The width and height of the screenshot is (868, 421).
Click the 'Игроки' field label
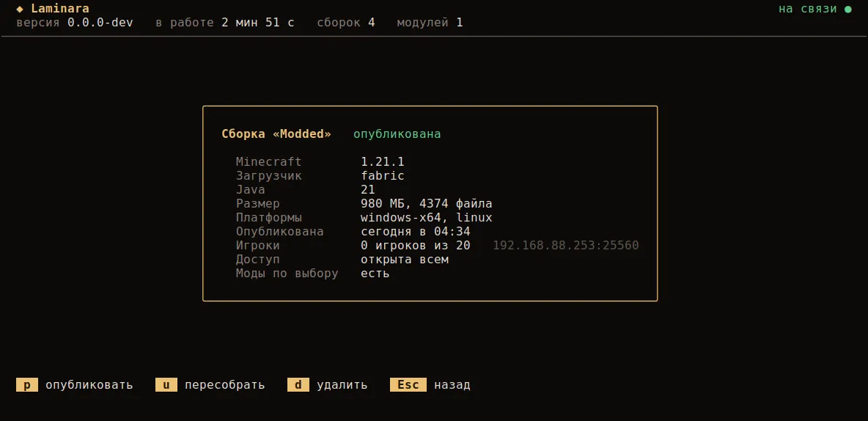tap(257, 246)
